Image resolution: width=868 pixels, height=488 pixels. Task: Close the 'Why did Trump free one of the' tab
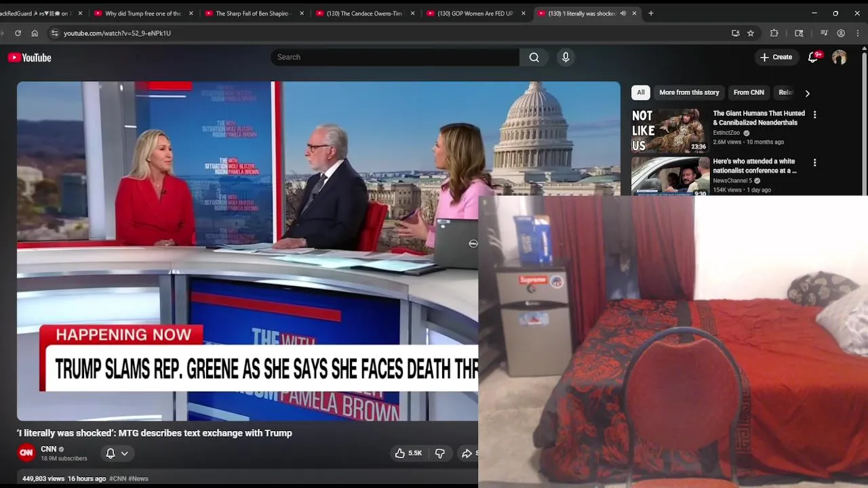tap(191, 14)
